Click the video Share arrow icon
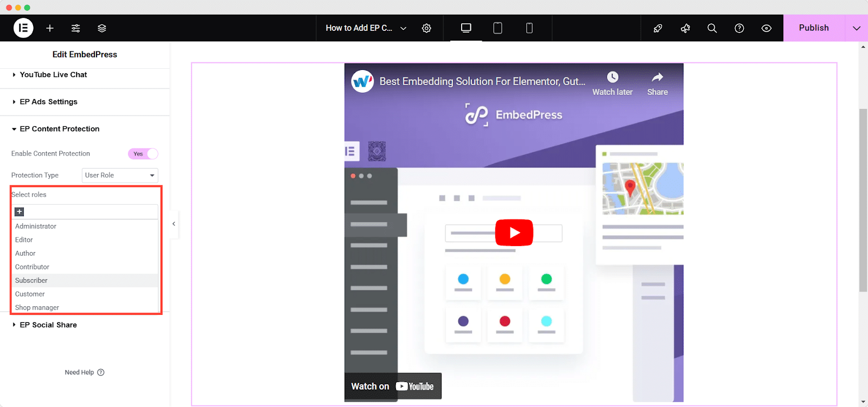This screenshot has width=868, height=407. (658, 77)
